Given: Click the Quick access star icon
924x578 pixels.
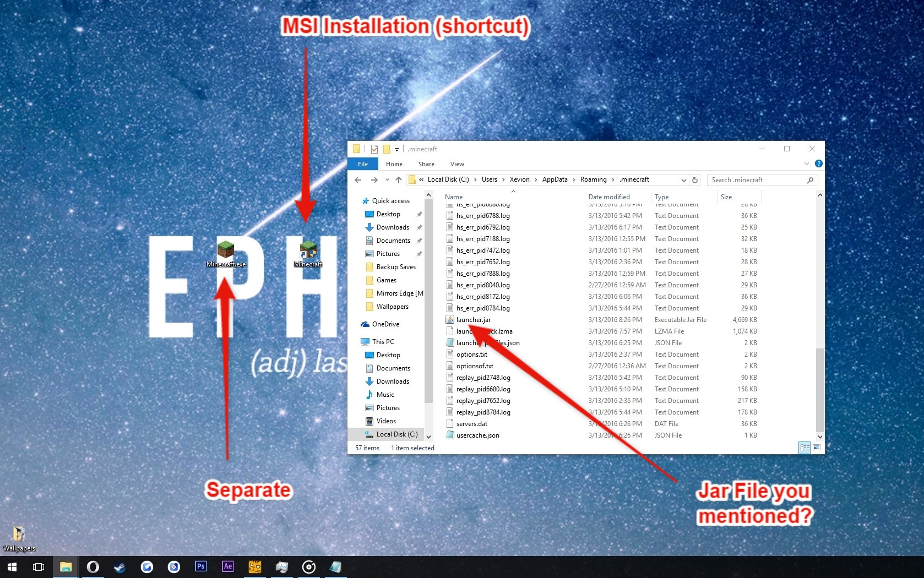Looking at the screenshot, I should coord(365,201).
